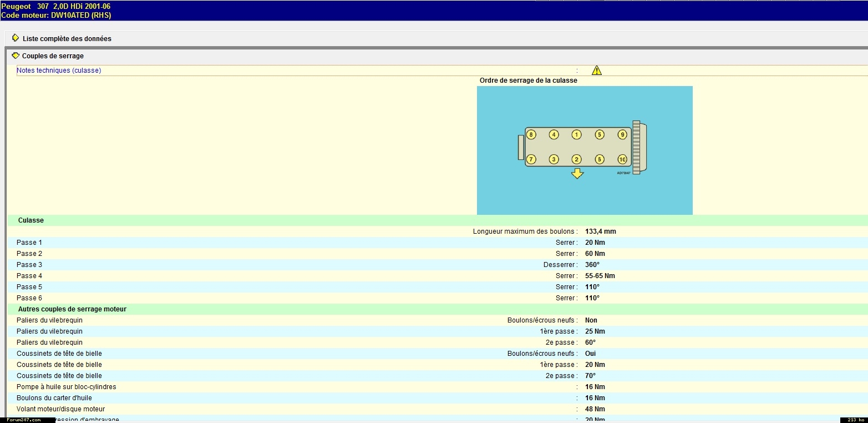Click the yellow down arrow in the diagram
The width and height of the screenshot is (868, 423).
point(577,174)
